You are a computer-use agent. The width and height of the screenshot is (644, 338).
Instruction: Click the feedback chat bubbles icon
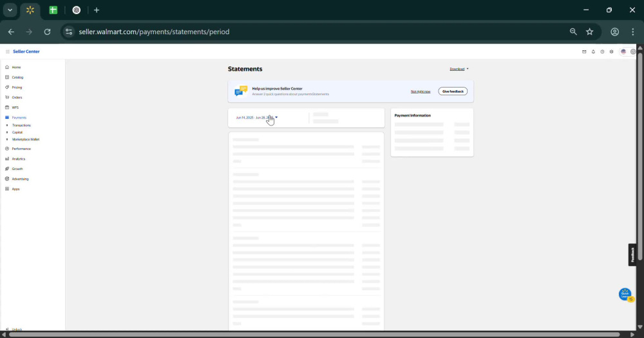pos(241,91)
